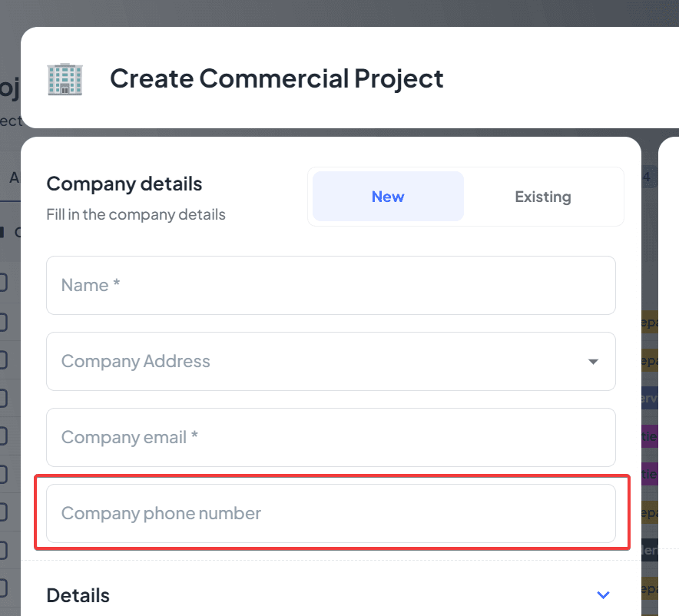The height and width of the screenshot is (616, 679).
Task: Click the Create Commercial Project title
Action: click(277, 78)
